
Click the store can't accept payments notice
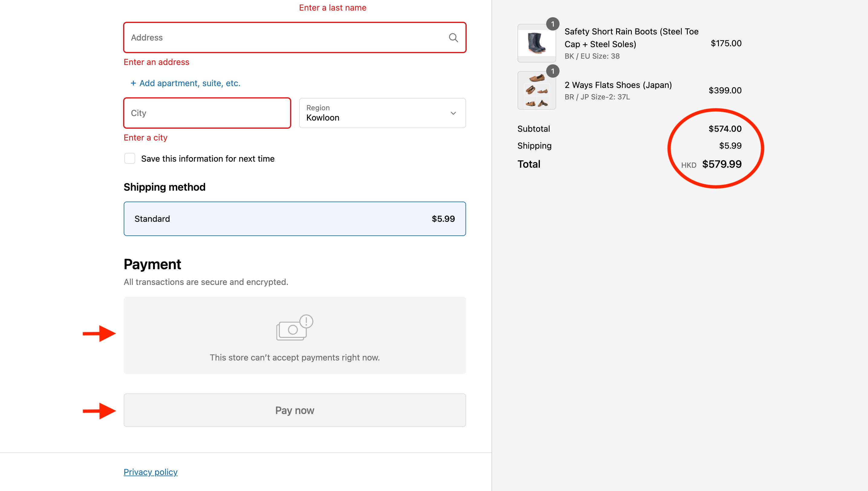[x=294, y=357]
